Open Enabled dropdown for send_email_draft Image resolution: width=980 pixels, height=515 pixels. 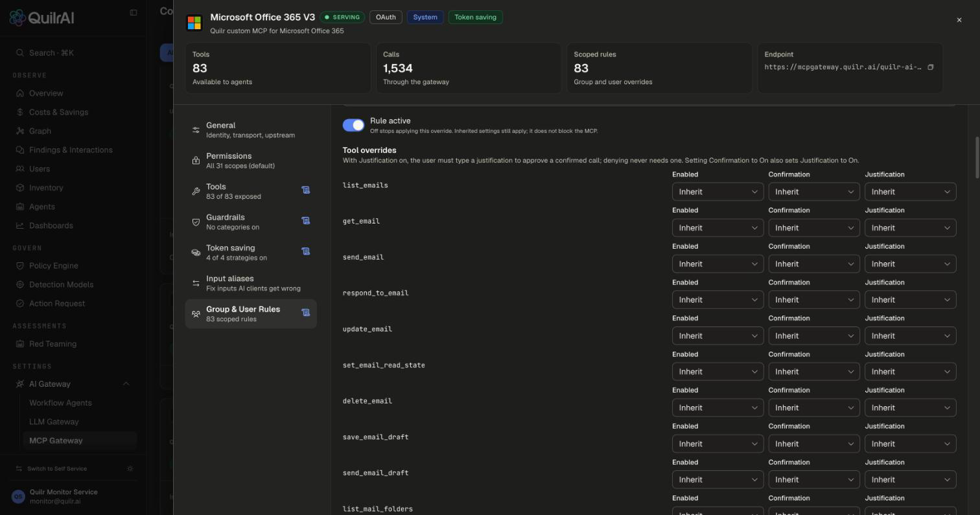pyautogui.click(x=717, y=479)
